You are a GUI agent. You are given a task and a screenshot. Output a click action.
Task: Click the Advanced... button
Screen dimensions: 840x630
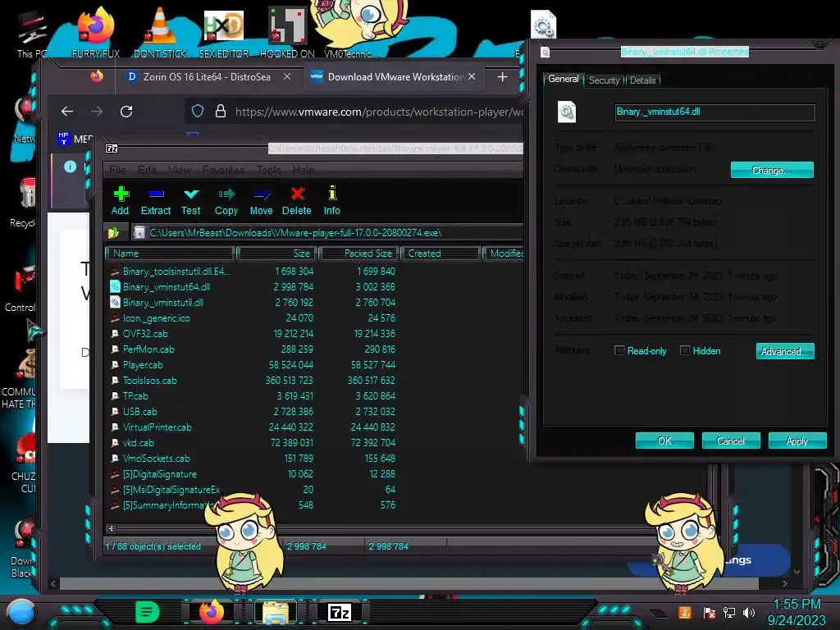(x=785, y=351)
